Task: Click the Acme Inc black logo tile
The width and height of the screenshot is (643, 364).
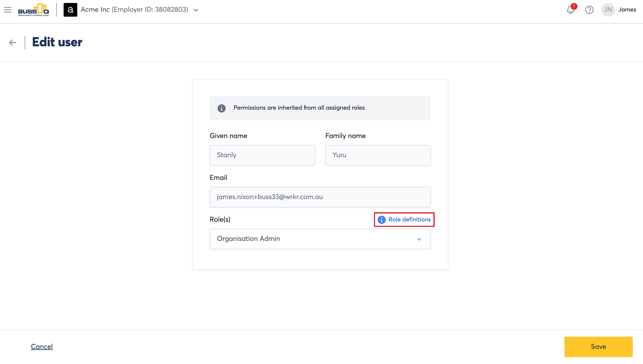Action: pos(70,10)
